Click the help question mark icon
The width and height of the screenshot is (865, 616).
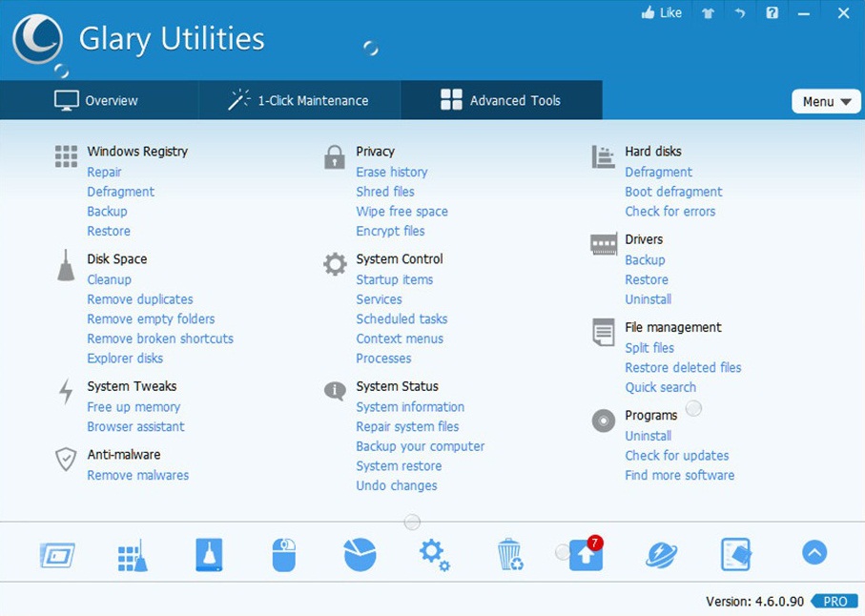(772, 12)
